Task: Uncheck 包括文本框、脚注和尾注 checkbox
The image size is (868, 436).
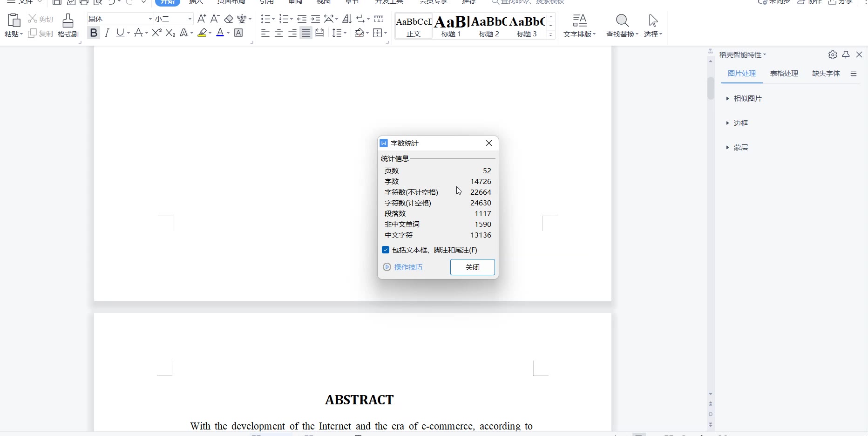Action: coord(386,250)
